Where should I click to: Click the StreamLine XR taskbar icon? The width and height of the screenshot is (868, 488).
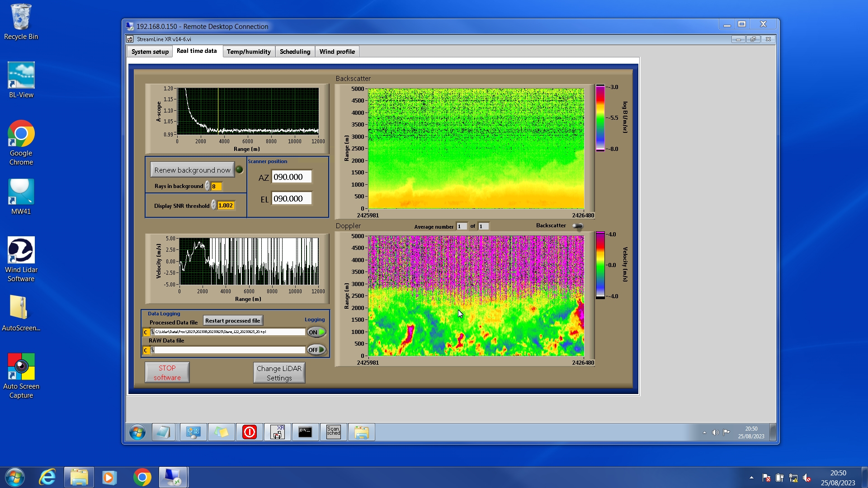(278, 432)
